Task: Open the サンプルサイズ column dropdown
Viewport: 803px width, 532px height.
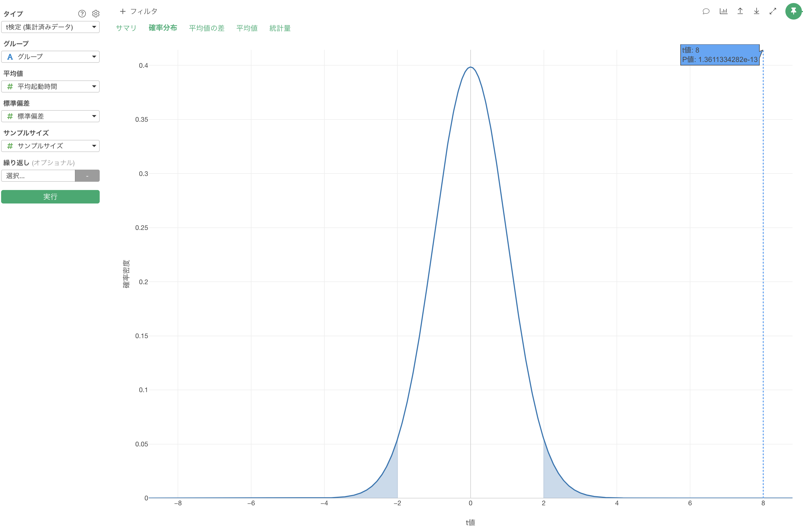Action: (x=50, y=146)
